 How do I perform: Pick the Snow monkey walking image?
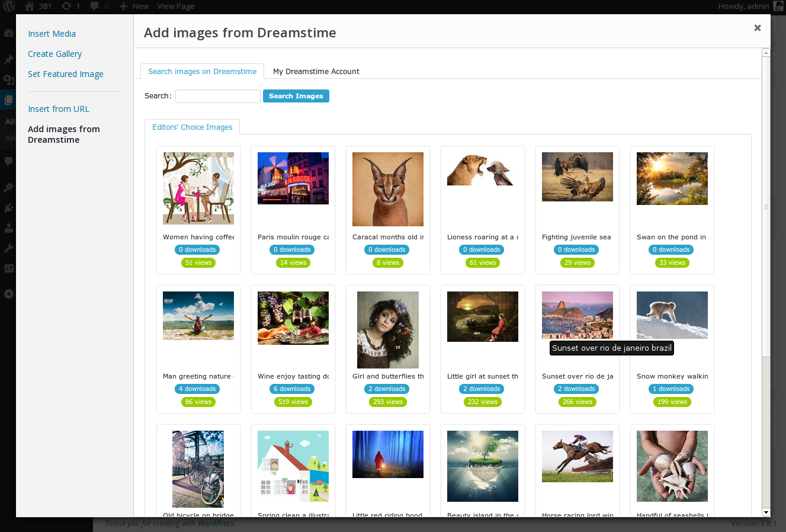pyautogui.click(x=672, y=315)
